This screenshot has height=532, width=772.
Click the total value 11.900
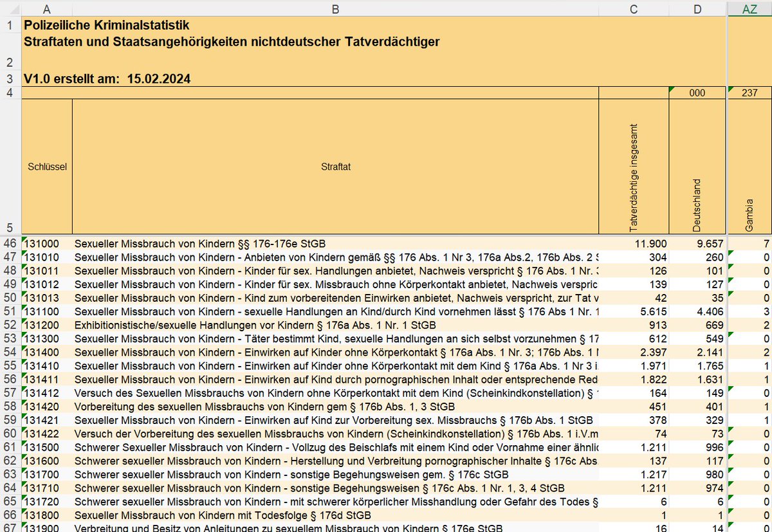[634, 244]
